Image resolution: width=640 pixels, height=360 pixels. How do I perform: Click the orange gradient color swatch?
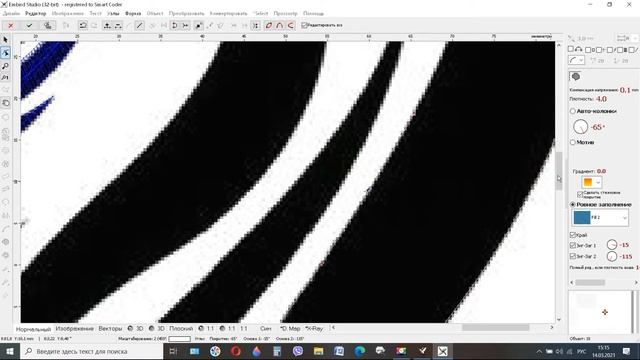588,182
